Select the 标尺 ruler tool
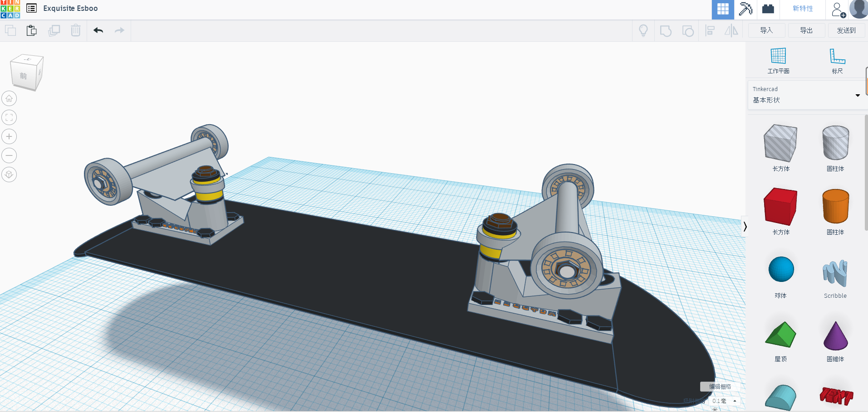 837,61
